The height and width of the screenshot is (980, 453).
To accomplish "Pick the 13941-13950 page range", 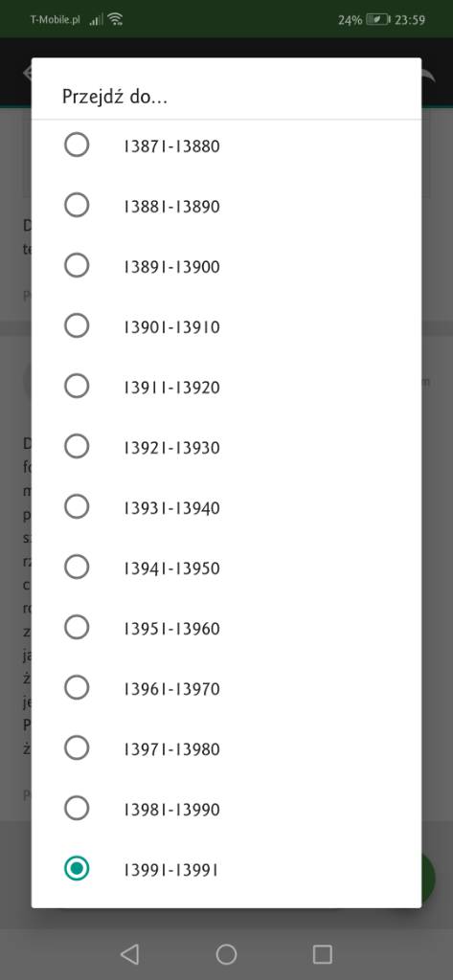I will click(x=226, y=568).
